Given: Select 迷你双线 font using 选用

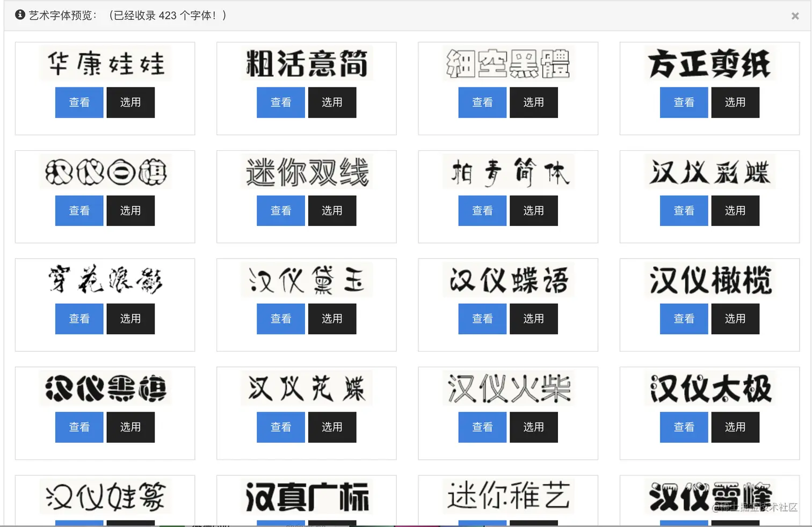Looking at the screenshot, I should pyautogui.click(x=332, y=210).
